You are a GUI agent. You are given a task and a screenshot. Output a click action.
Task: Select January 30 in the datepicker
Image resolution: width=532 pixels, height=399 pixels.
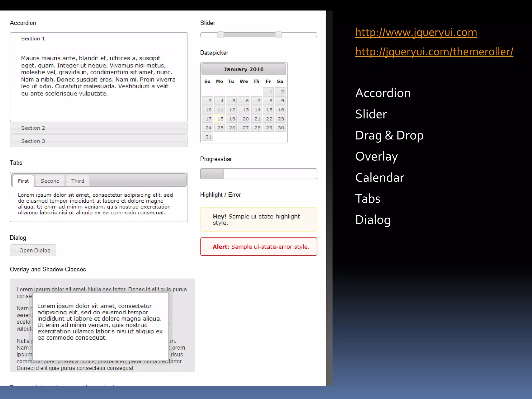pyautogui.click(x=280, y=128)
